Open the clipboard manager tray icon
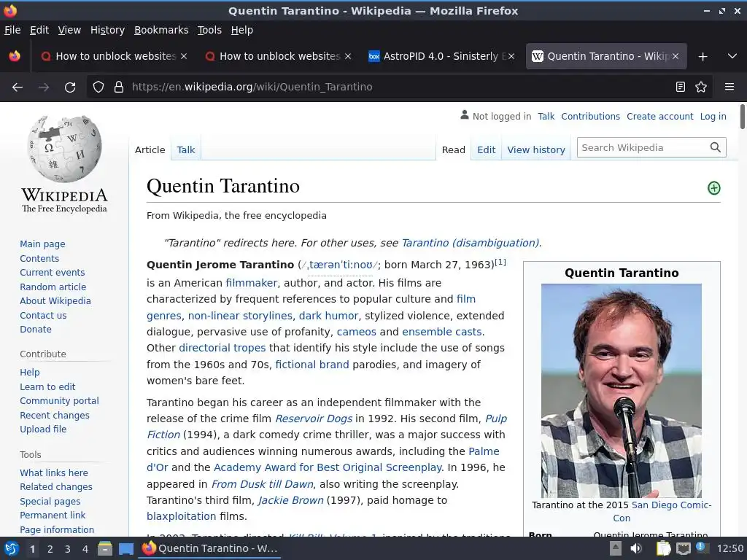 pyautogui.click(x=663, y=548)
